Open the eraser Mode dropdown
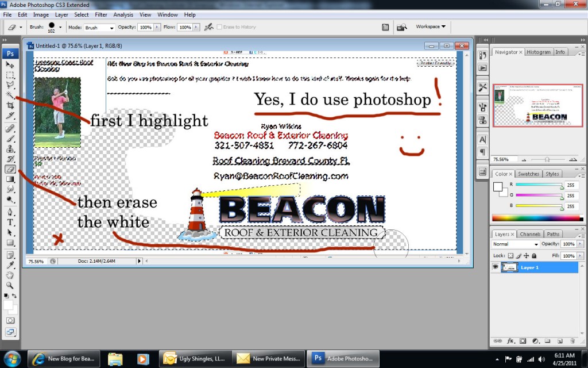The height and width of the screenshot is (368, 588). tap(99, 28)
